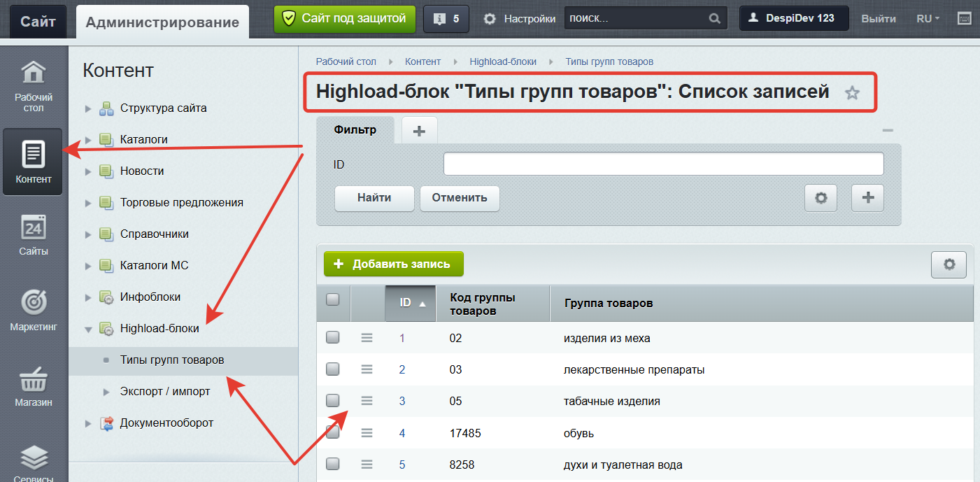Viewport: 980px width, 482px height.
Task: Open Контент breadcrumb link
Action: 423,62
